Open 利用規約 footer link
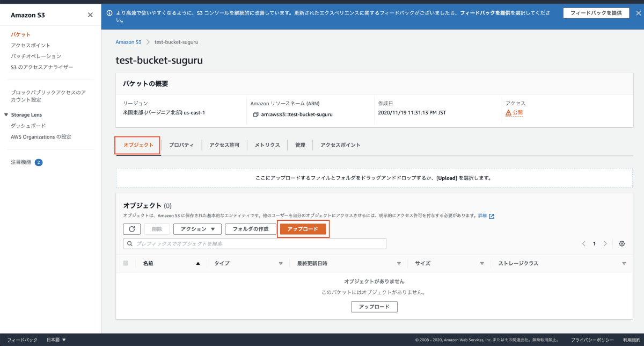The width and height of the screenshot is (644, 346). coord(631,340)
